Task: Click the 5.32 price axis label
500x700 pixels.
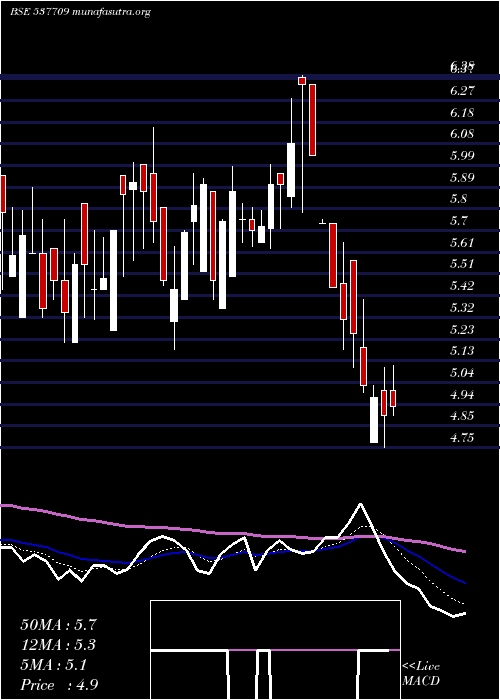Action: pos(462,307)
